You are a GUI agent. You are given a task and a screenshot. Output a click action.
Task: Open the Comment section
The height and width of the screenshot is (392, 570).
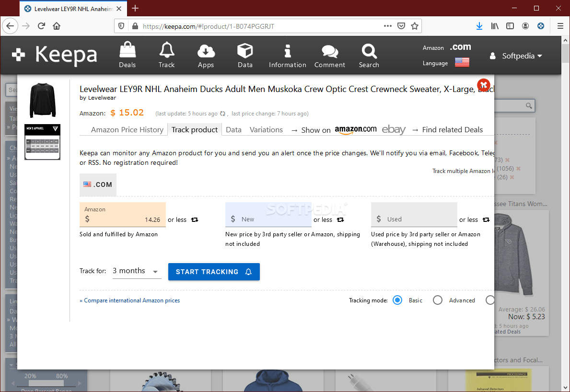[329, 55]
